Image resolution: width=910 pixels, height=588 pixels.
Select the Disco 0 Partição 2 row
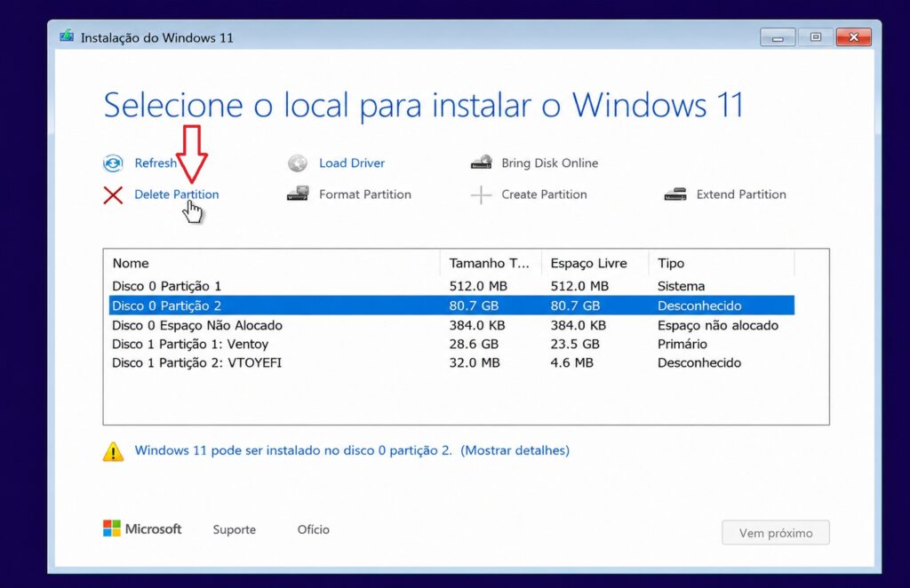451,306
